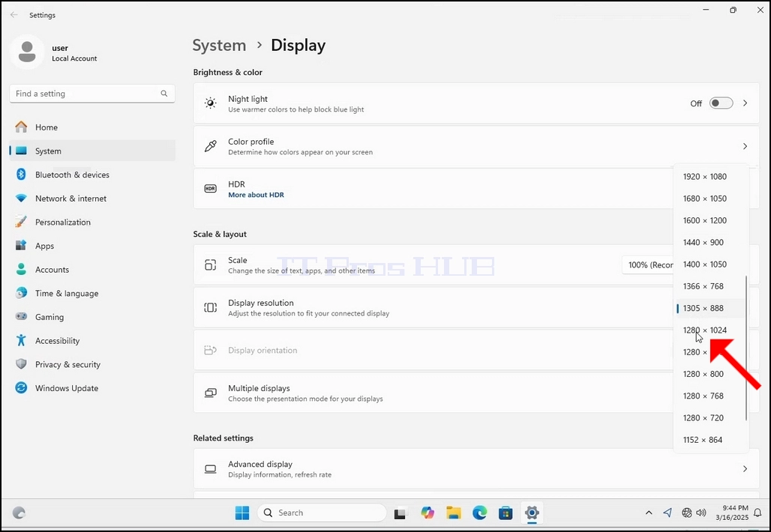Screen dimensions: 771x532
Task: Open Network & internet section
Action: 92,199
